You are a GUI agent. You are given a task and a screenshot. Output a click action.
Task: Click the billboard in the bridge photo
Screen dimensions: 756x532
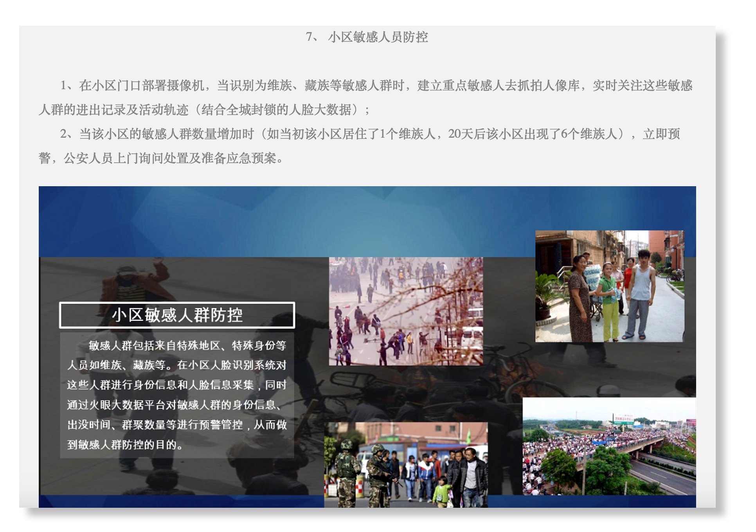tap(623, 419)
